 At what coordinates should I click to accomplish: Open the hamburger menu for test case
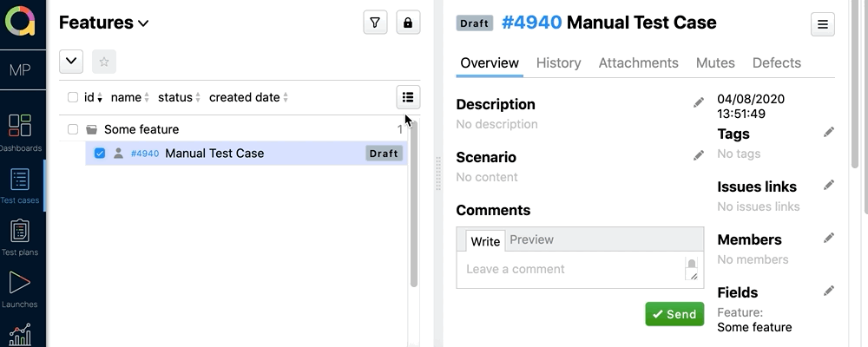822,25
